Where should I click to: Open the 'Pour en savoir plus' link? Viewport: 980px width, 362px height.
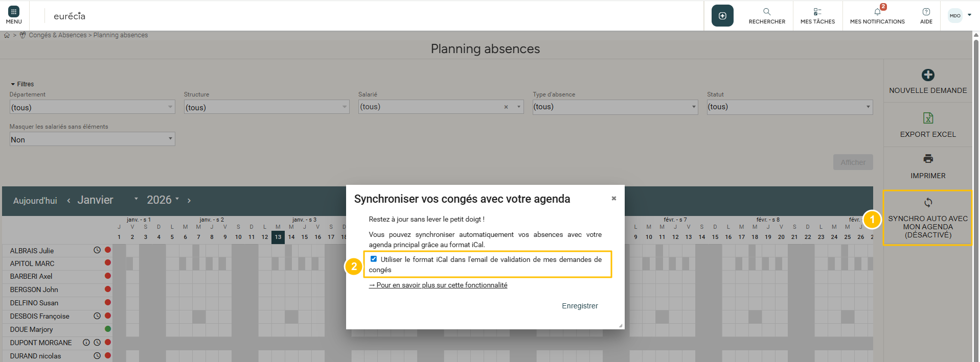438,285
